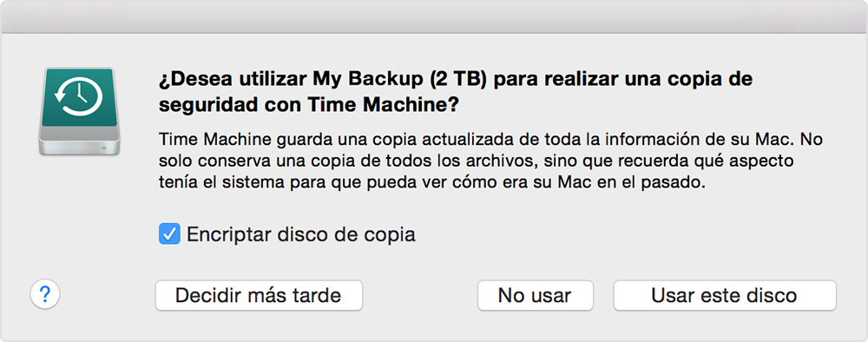Open help with the question mark button
The height and width of the screenshot is (342, 868).
point(45,294)
